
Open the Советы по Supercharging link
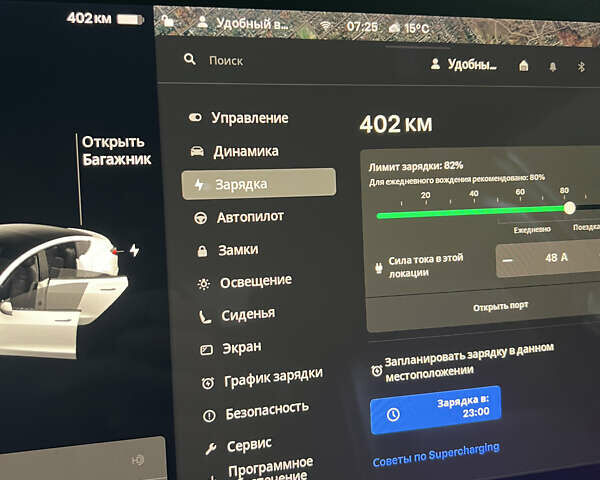coord(436,456)
